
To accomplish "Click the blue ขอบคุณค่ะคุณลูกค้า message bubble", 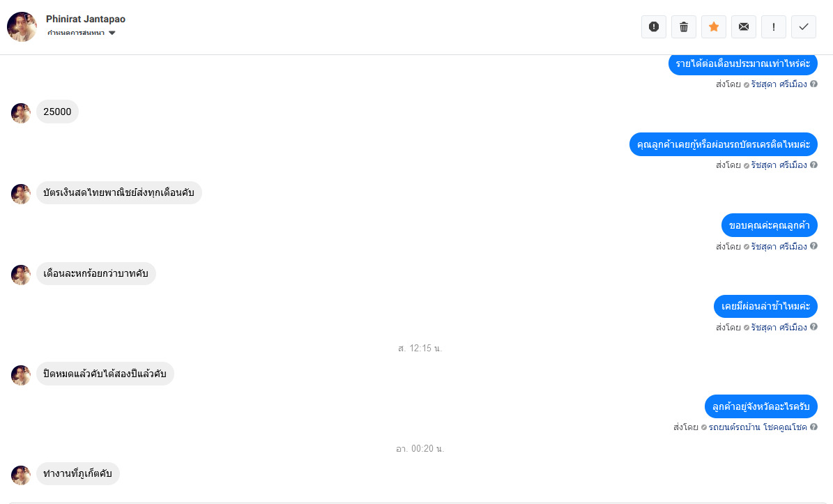I will [769, 225].
